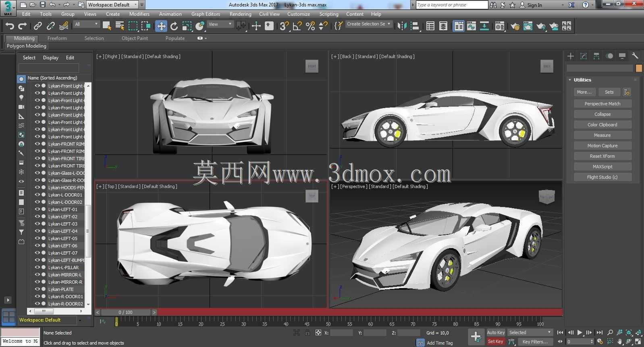This screenshot has width=644, height=347.
Task: Click the object color swatch in command panel
Action: coord(639,68)
